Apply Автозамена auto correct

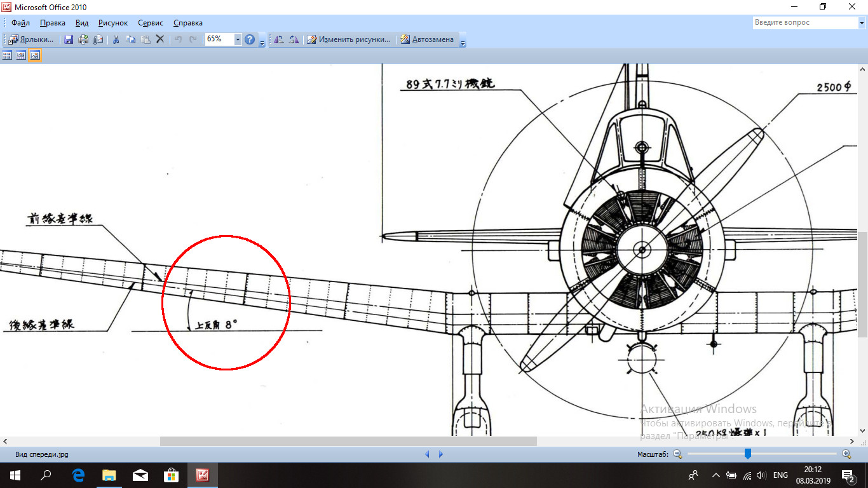(x=427, y=39)
